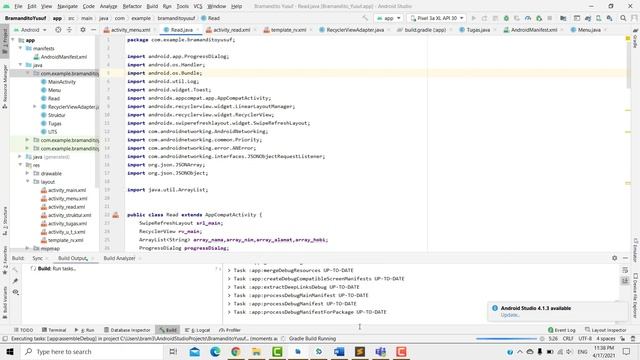Click the green Debug app bug icon
This screenshot has width=640, height=360.
pyautogui.click(x=506, y=18)
